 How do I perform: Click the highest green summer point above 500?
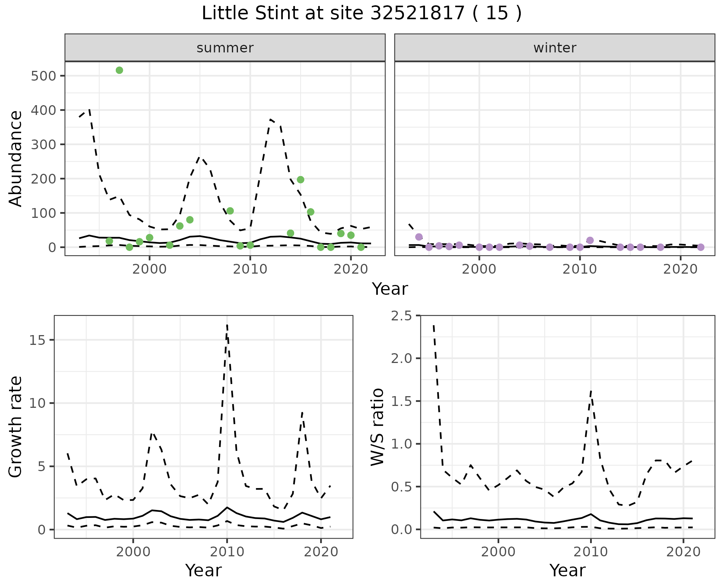coord(119,70)
